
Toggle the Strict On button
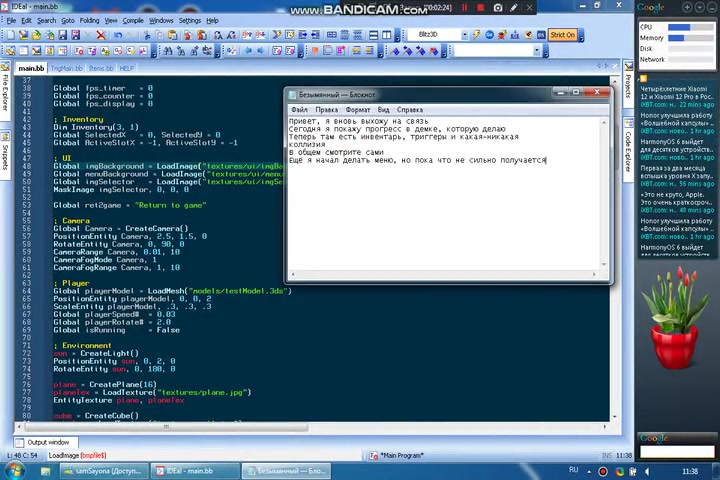562,35
